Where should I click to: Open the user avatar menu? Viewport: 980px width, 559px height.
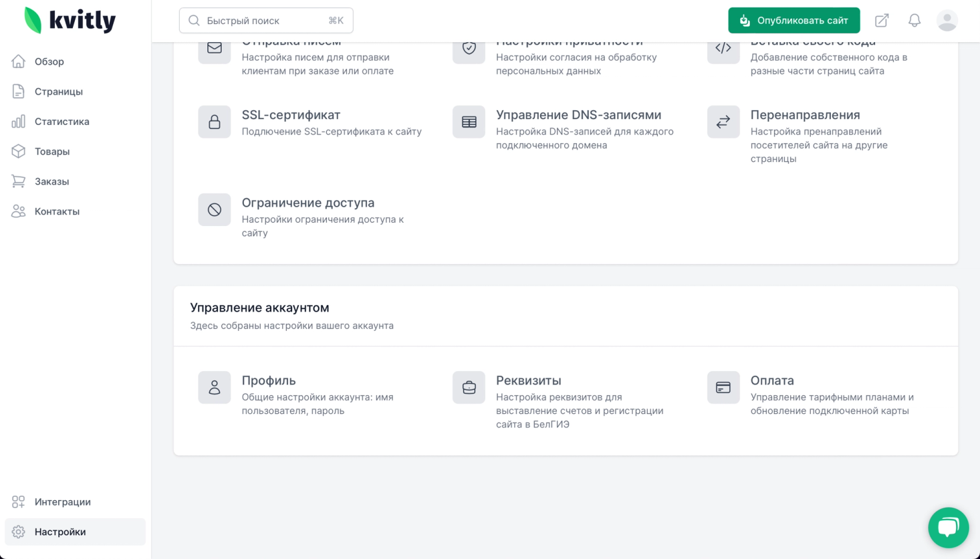(947, 21)
